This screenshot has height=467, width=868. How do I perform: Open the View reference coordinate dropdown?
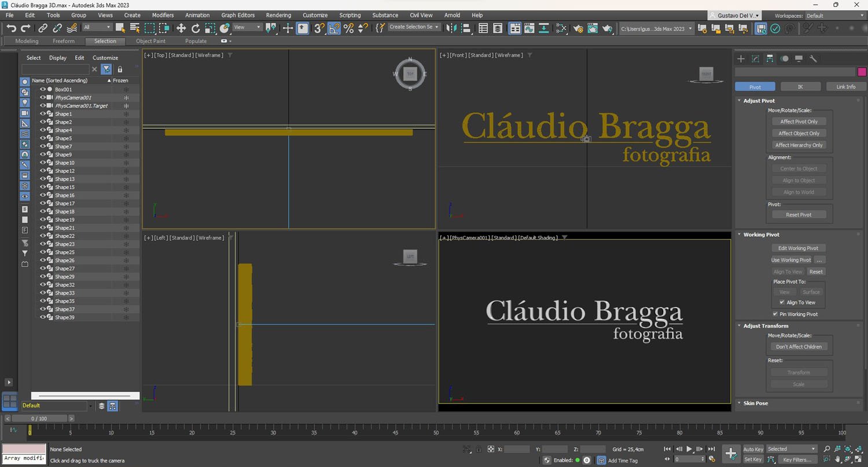coord(247,27)
